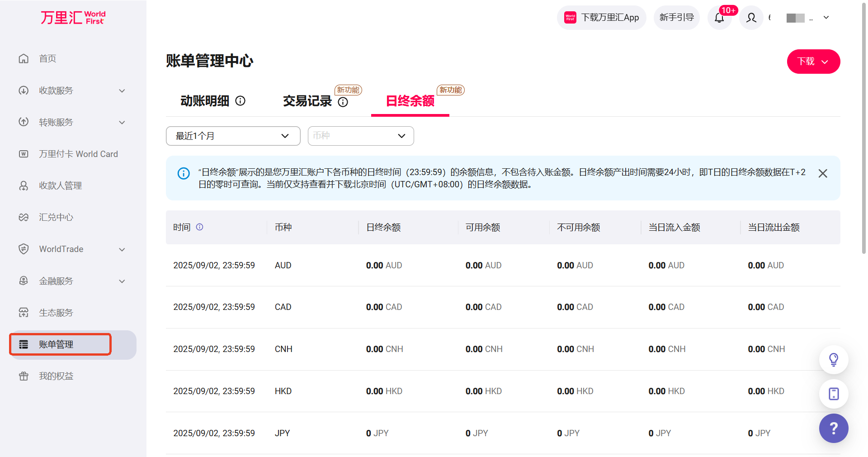
Task: Click the WorldFirst 万里汇 logo
Action: [x=73, y=18]
